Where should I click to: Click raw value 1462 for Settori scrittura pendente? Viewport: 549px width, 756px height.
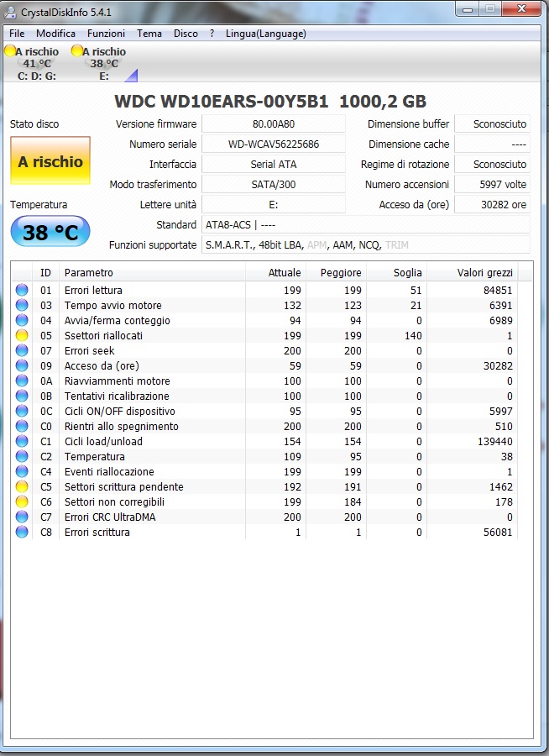501,486
